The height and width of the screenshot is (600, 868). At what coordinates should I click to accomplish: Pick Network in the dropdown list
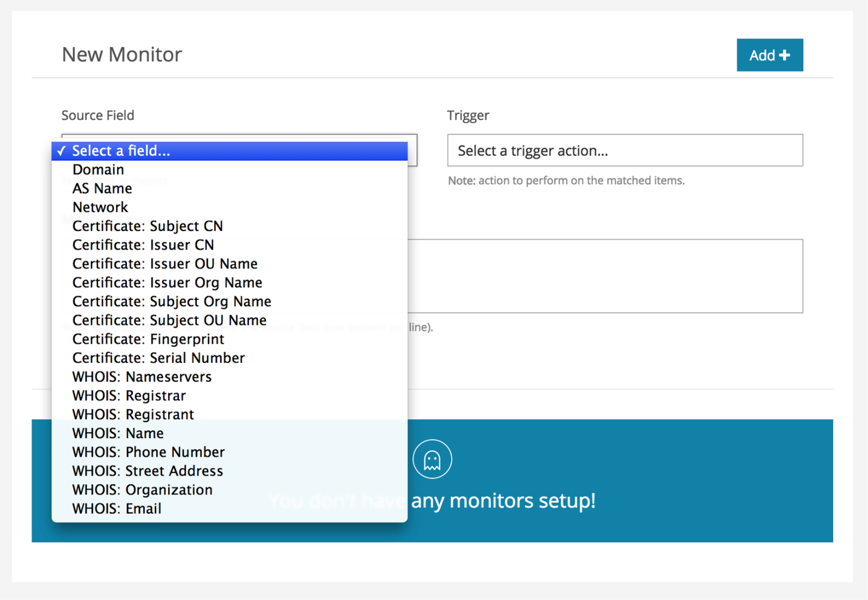229,207
